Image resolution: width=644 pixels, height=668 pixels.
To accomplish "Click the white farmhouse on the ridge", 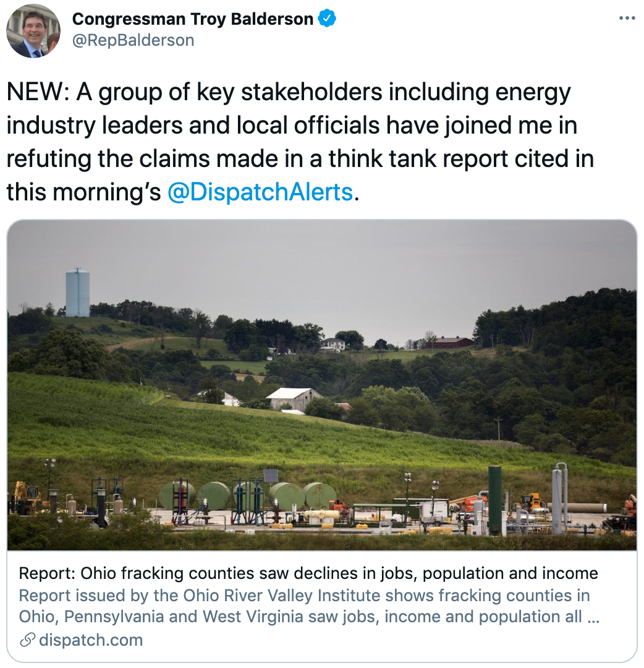I will pyautogui.click(x=334, y=344).
